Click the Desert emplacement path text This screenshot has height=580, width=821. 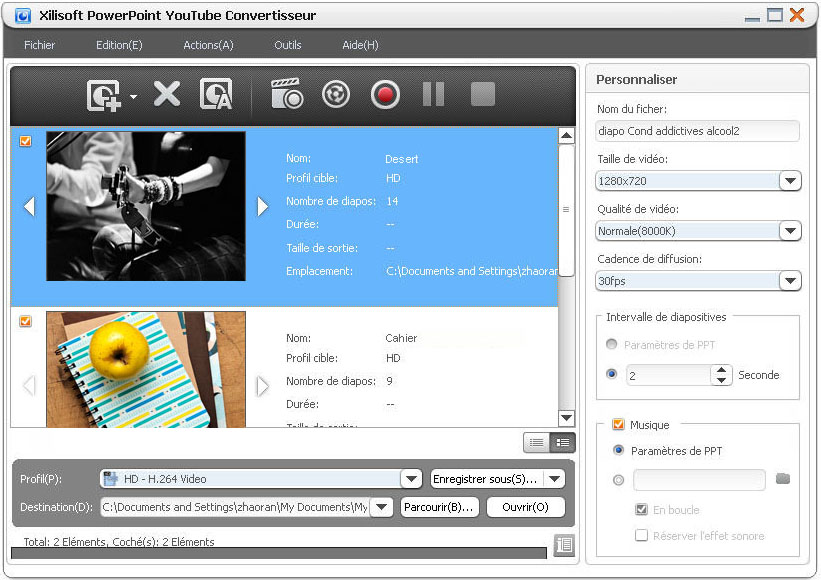click(471, 271)
